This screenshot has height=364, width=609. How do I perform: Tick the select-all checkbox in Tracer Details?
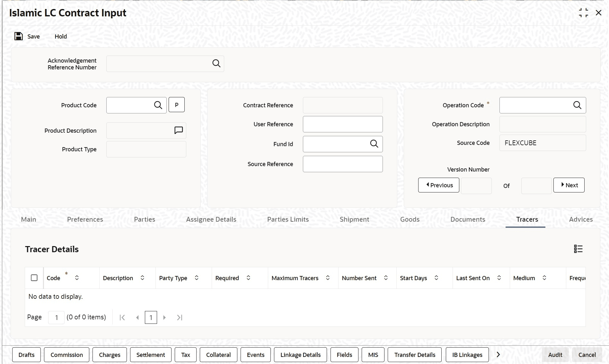[x=34, y=278]
